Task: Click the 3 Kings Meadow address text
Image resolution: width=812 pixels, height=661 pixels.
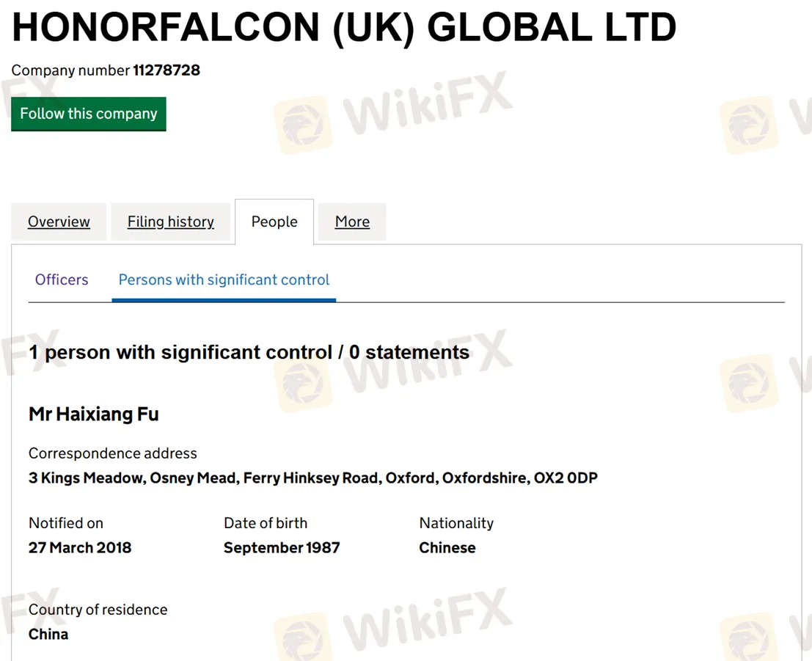Action: pos(313,478)
